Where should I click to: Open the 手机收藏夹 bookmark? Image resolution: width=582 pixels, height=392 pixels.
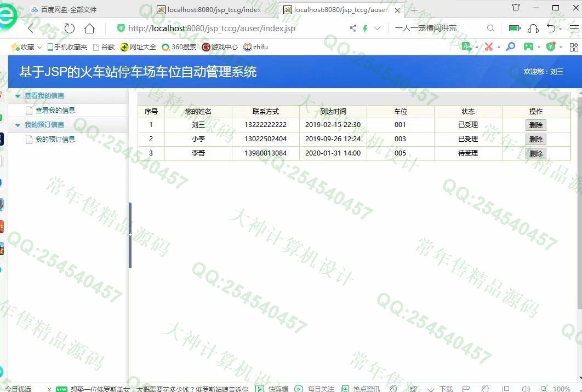tap(67, 47)
